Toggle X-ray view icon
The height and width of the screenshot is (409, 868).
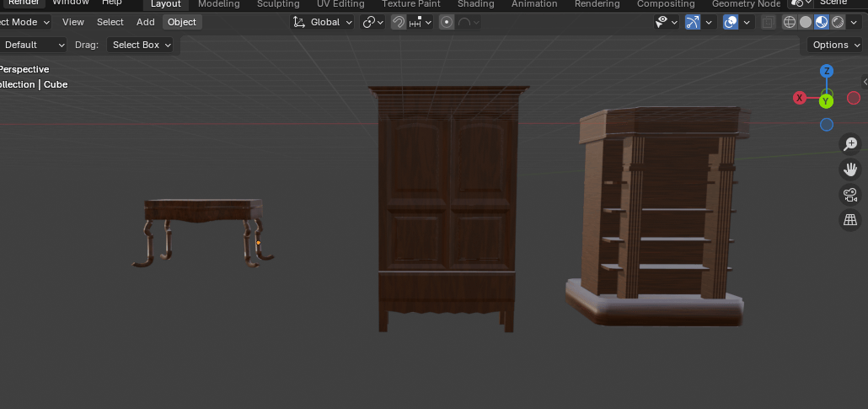pyautogui.click(x=768, y=22)
